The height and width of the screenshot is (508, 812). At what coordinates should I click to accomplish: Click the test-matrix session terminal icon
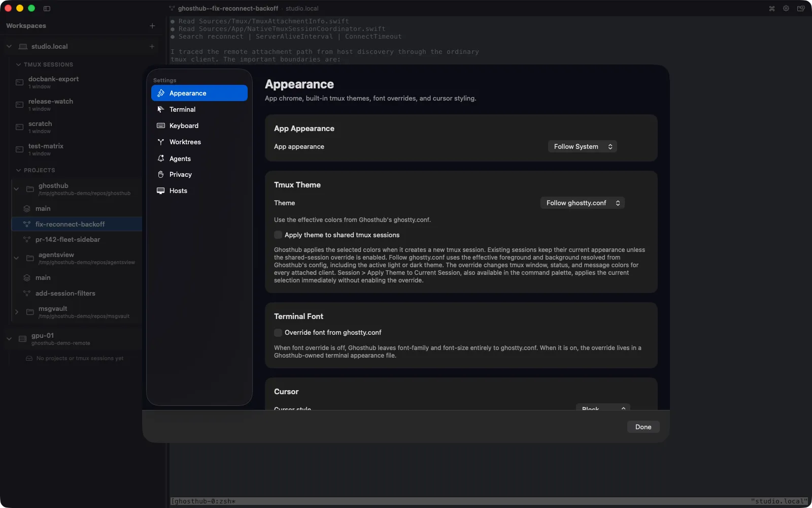[19, 149]
